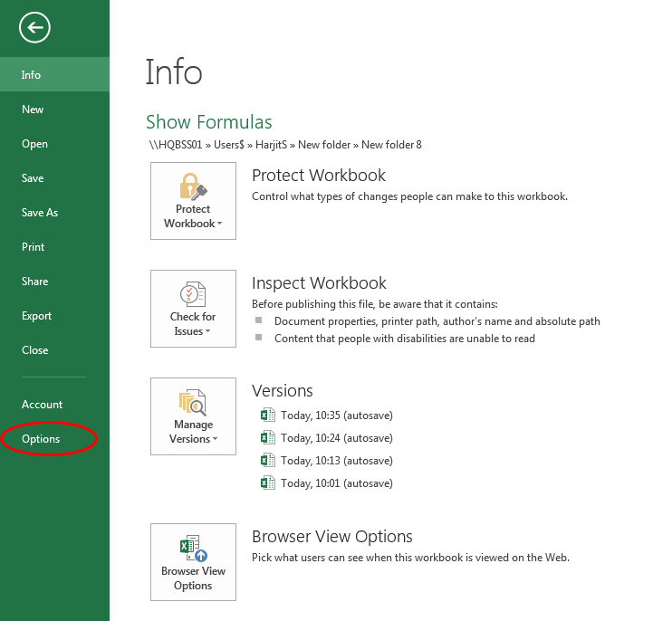Click the Manage Versions magnifier icon

pos(193,402)
